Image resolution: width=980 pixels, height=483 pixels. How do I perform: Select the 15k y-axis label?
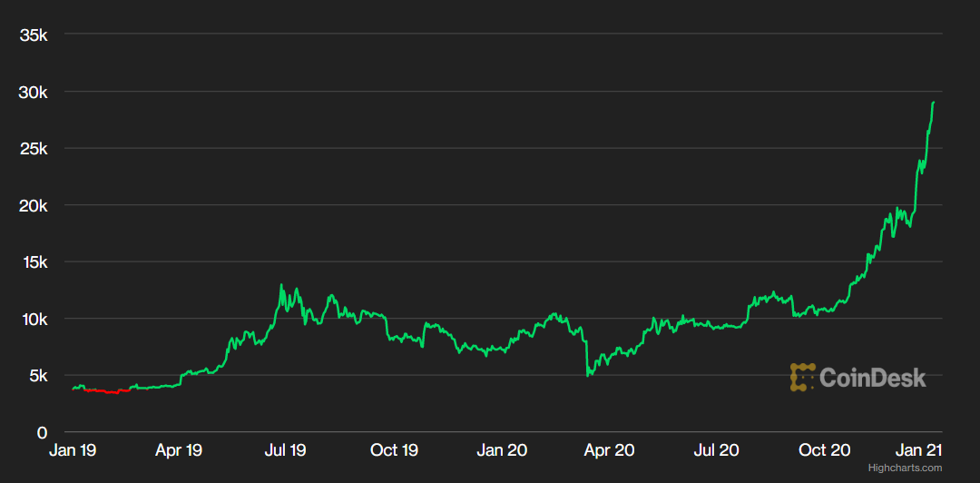(34, 262)
